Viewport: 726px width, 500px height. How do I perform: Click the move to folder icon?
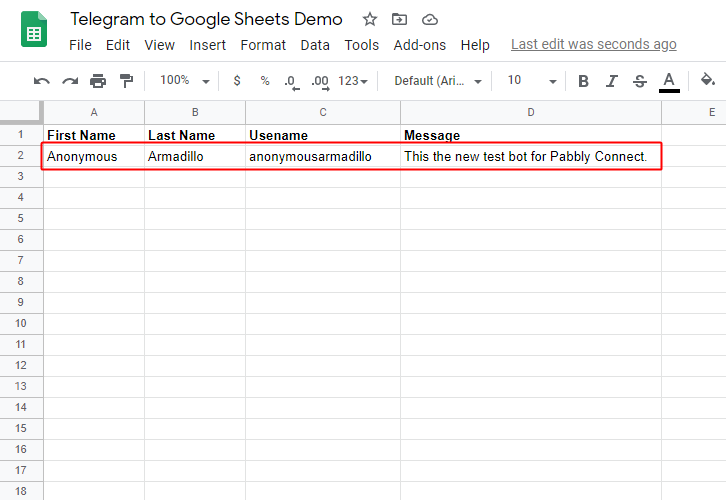[399, 19]
